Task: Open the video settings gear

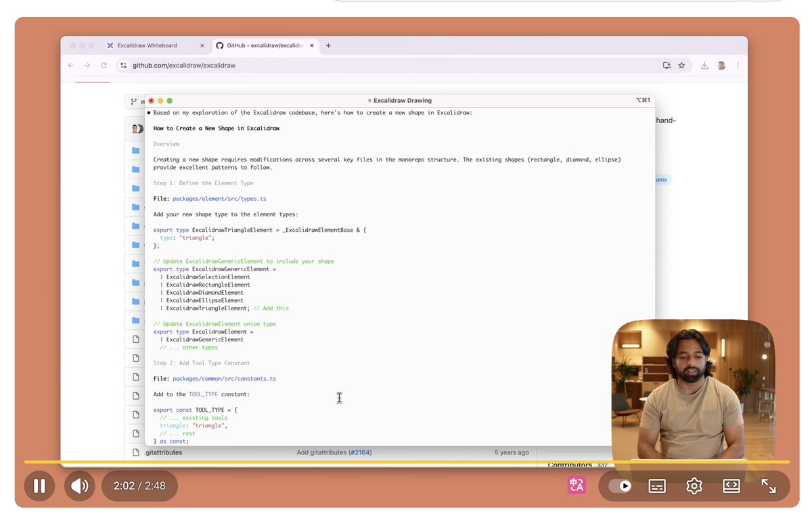Action: click(x=694, y=486)
